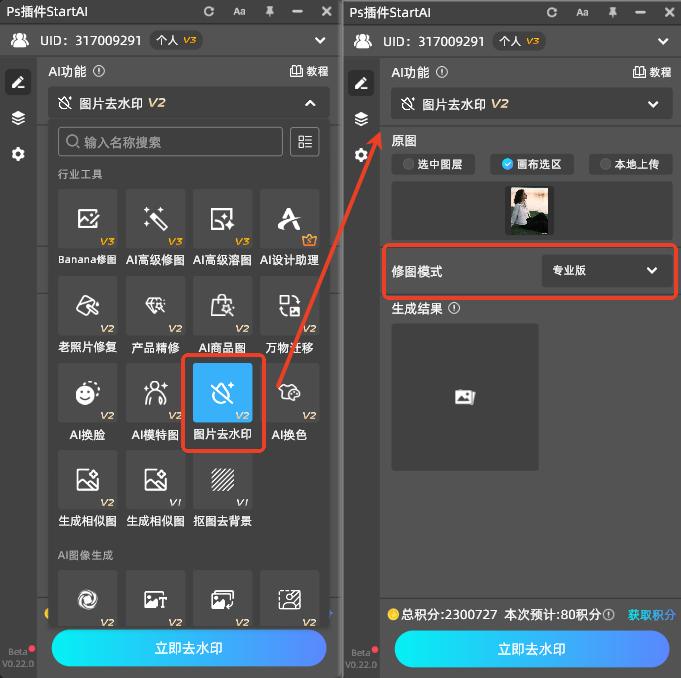Screen dimensions: 681x678
Task: Open settings gear in left panel sidebar
Action: tap(18, 154)
